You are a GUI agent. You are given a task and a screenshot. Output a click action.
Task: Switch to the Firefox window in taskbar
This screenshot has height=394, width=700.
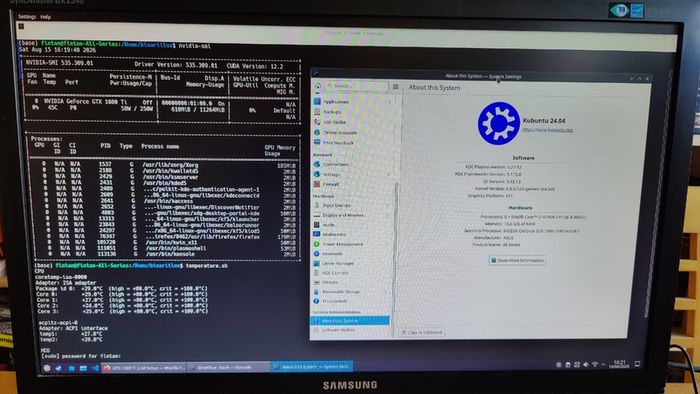click(144, 368)
